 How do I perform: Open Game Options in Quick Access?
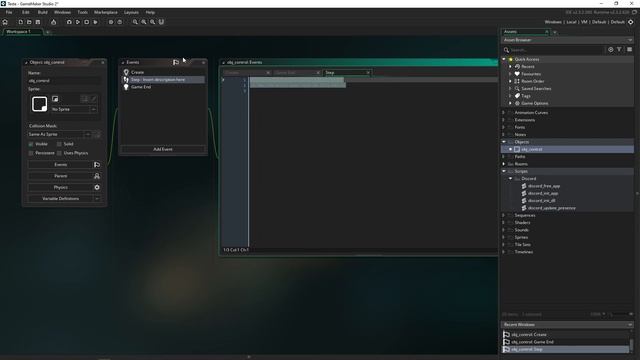pos(534,103)
